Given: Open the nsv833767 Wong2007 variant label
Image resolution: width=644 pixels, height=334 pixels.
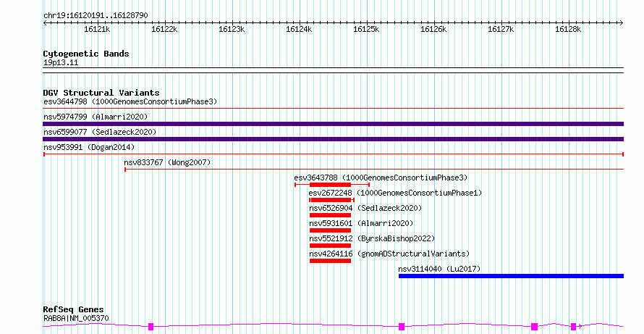Looking at the screenshot, I should click(166, 162).
